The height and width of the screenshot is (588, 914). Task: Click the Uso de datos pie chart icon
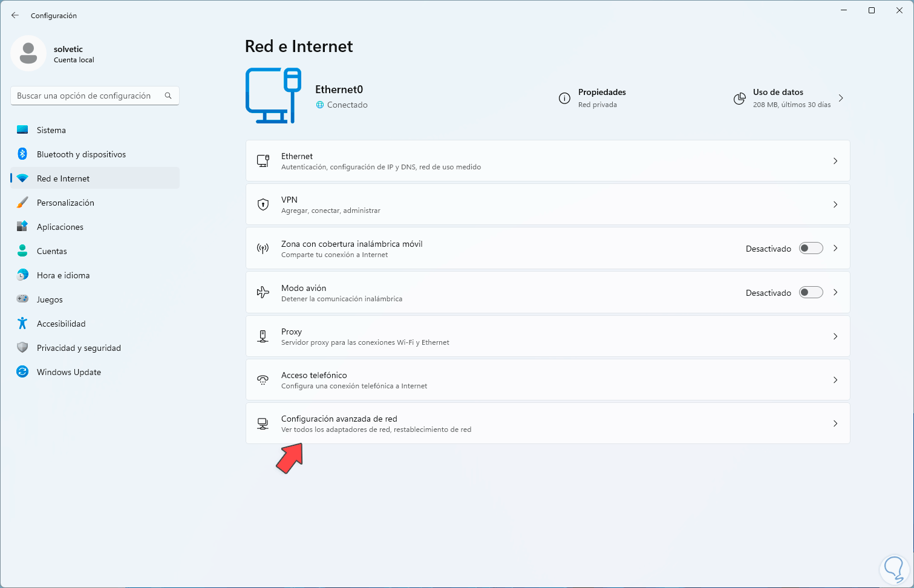point(739,99)
